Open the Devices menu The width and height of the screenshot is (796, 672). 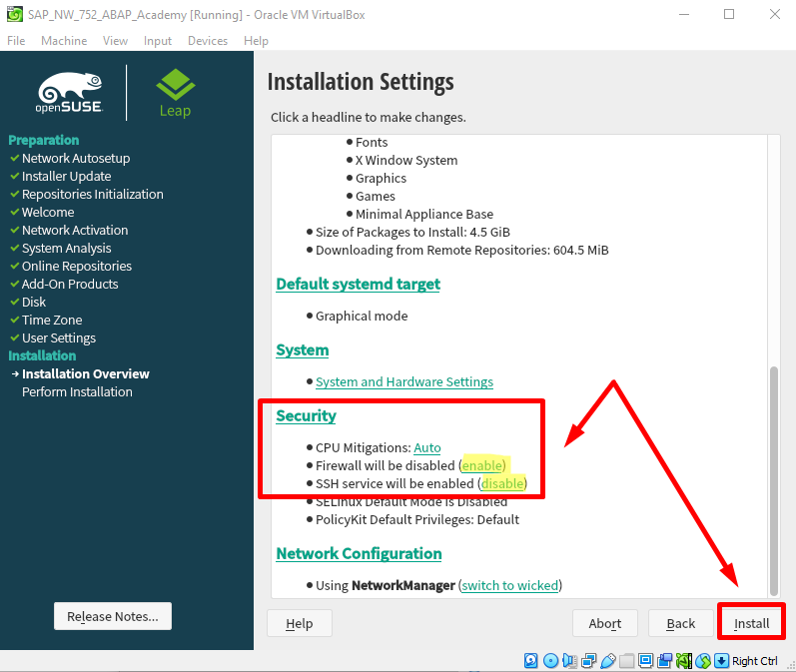pyautogui.click(x=208, y=41)
